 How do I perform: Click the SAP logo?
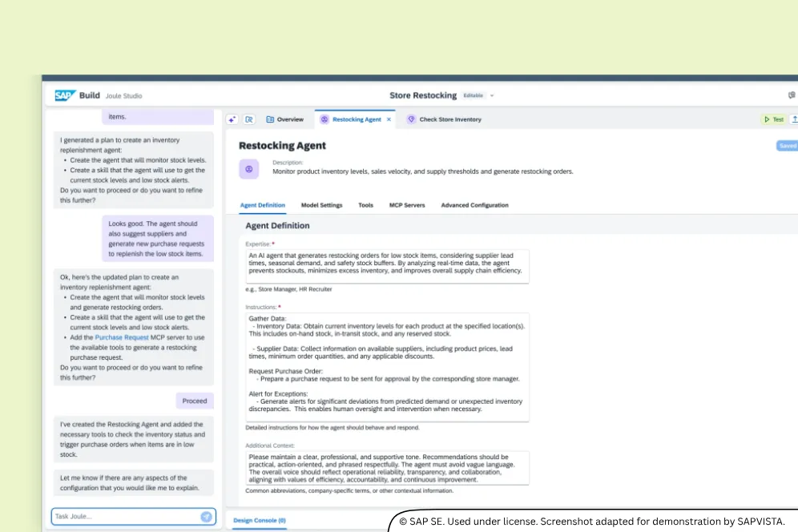pos(65,95)
